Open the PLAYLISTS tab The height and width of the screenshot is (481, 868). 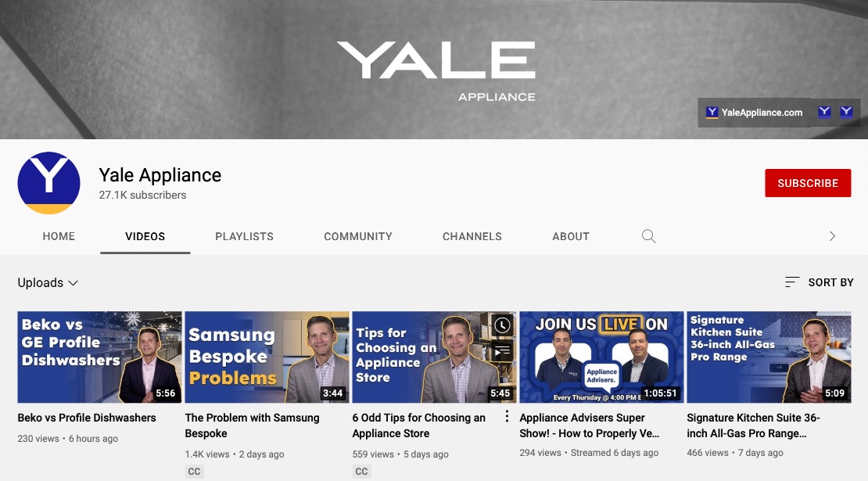(244, 236)
